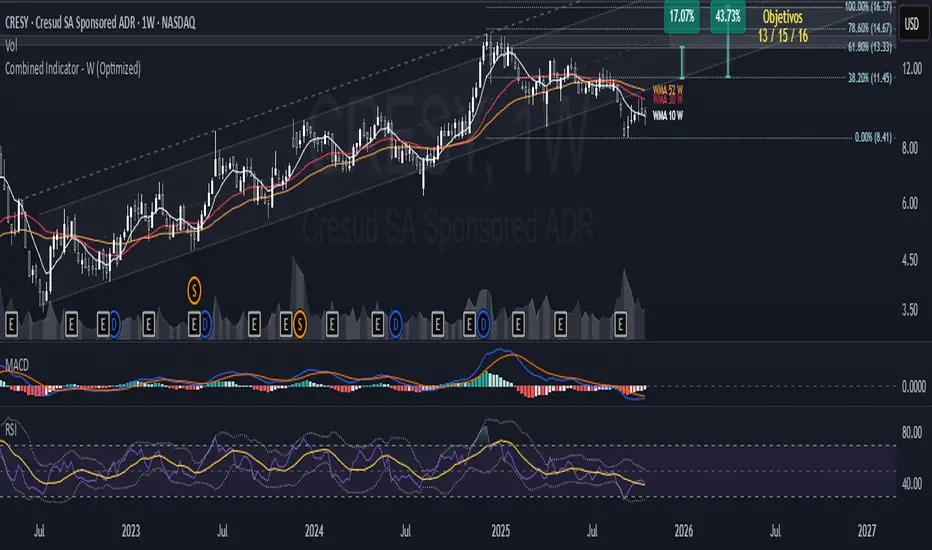Viewport: 932px width, 550px height.
Task: Open the earnings E marker around February 2023
Action: point(148,325)
